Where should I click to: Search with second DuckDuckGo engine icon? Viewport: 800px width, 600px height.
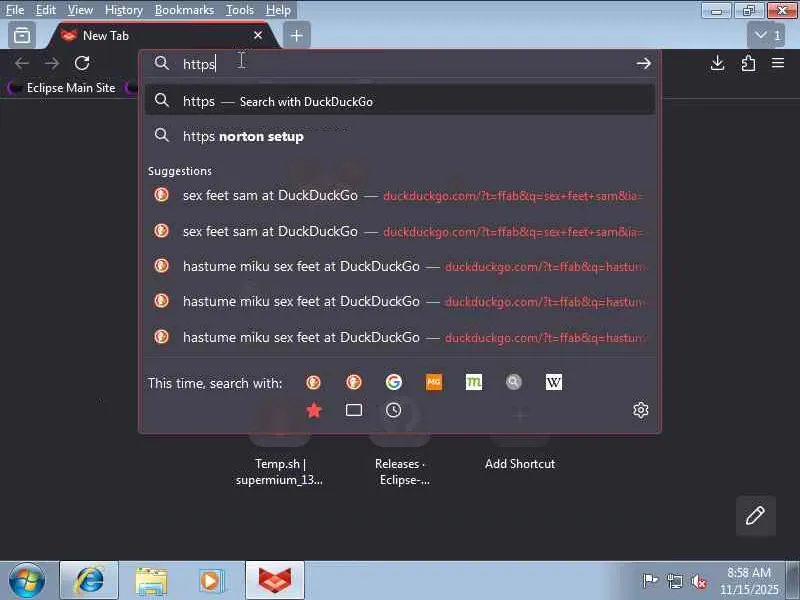pyautogui.click(x=354, y=382)
